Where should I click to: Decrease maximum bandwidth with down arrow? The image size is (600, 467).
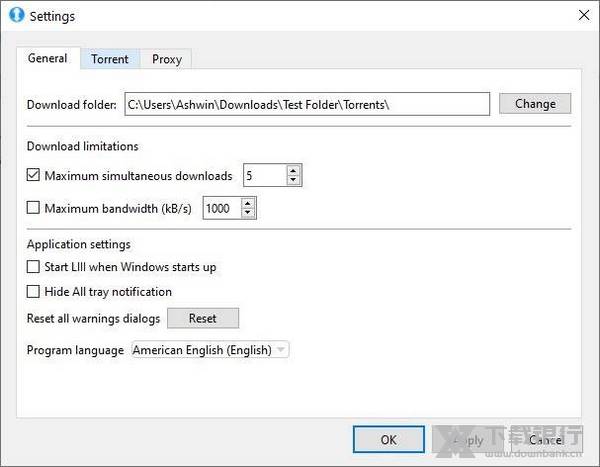(248, 213)
